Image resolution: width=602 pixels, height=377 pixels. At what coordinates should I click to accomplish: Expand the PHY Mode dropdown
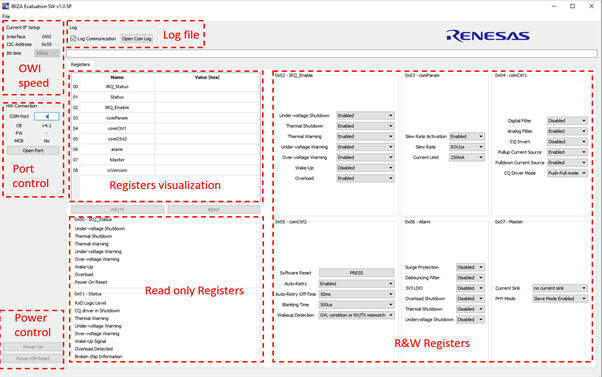click(560, 299)
